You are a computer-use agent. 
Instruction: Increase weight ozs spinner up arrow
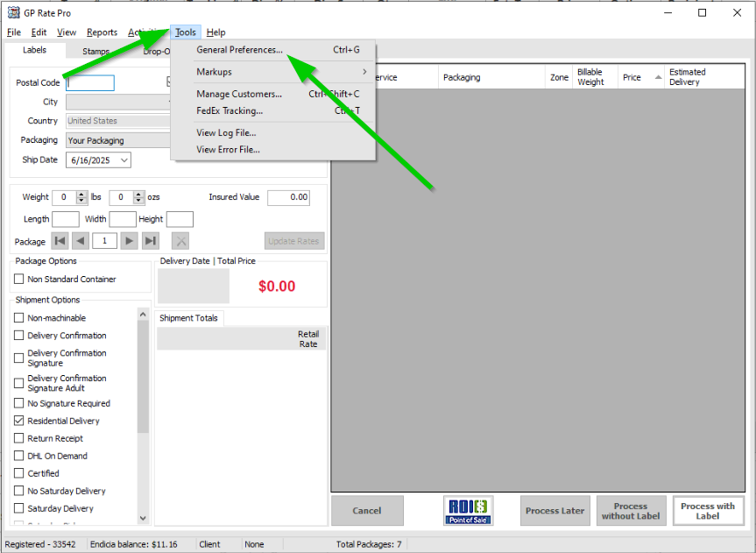139,194
